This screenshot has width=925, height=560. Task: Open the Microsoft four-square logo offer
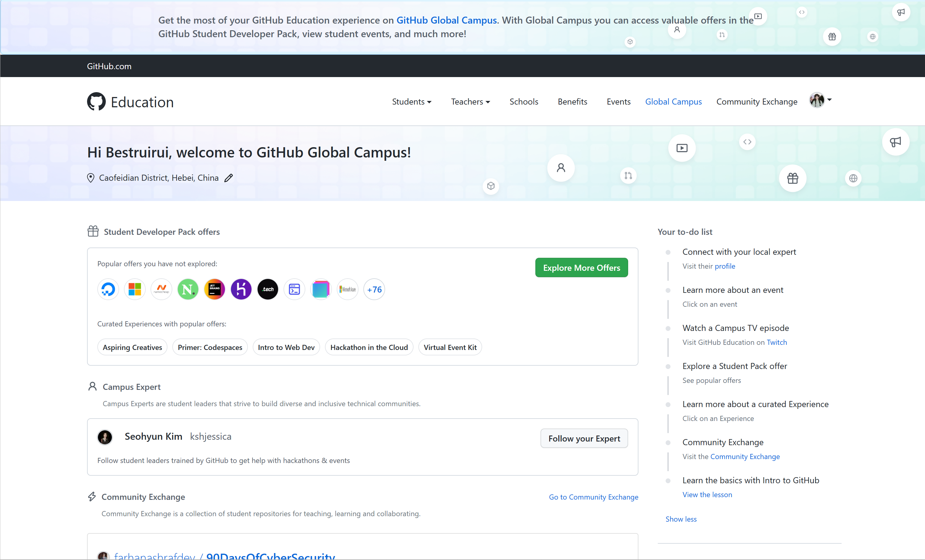coord(135,290)
